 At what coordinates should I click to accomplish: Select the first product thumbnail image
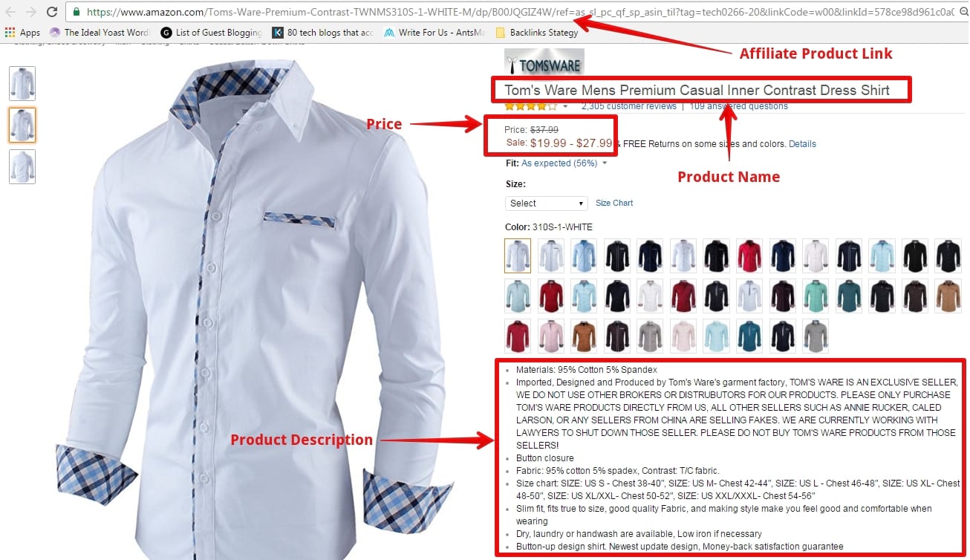click(22, 83)
